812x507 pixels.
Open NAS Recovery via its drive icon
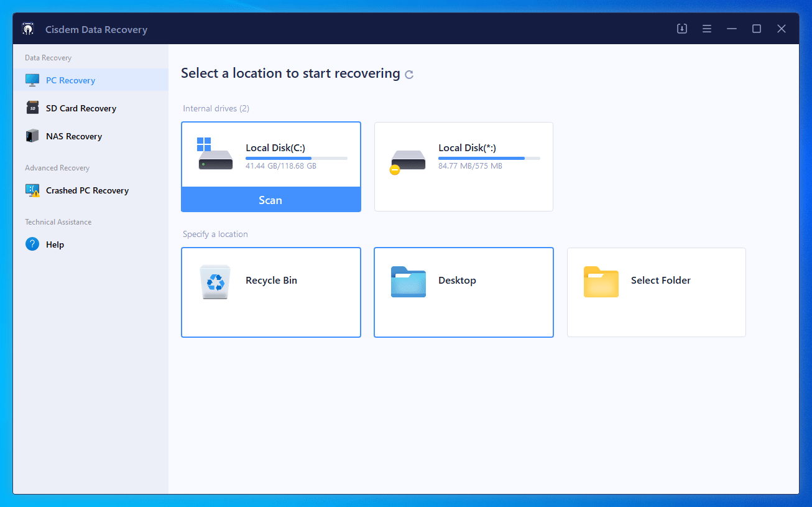[32, 136]
